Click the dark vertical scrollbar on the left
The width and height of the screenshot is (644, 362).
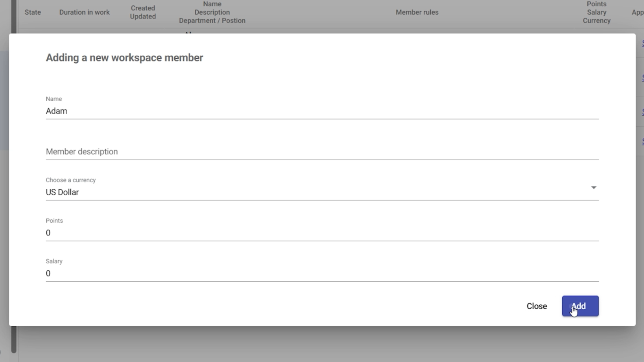tap(14, 339)
